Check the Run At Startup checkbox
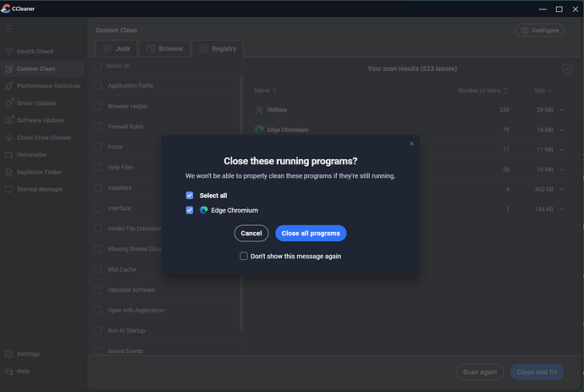This screenshot has width=584, height=392. (x=97, y=330)
